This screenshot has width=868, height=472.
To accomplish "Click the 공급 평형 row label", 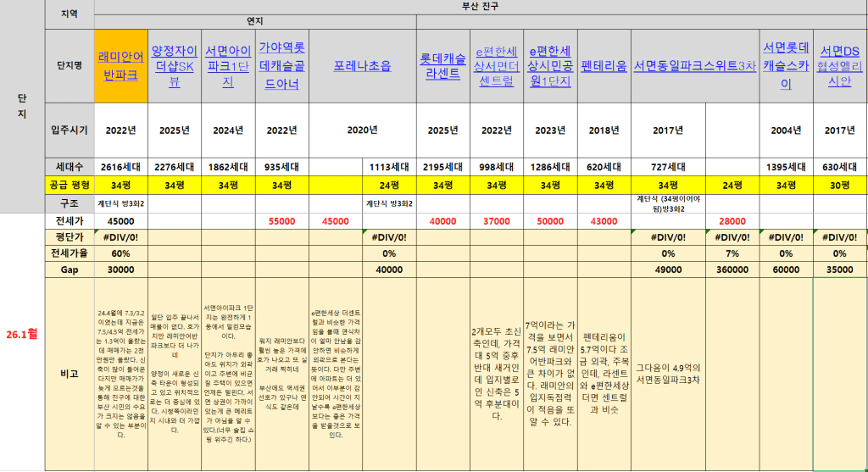I will (x=70, y=185).
